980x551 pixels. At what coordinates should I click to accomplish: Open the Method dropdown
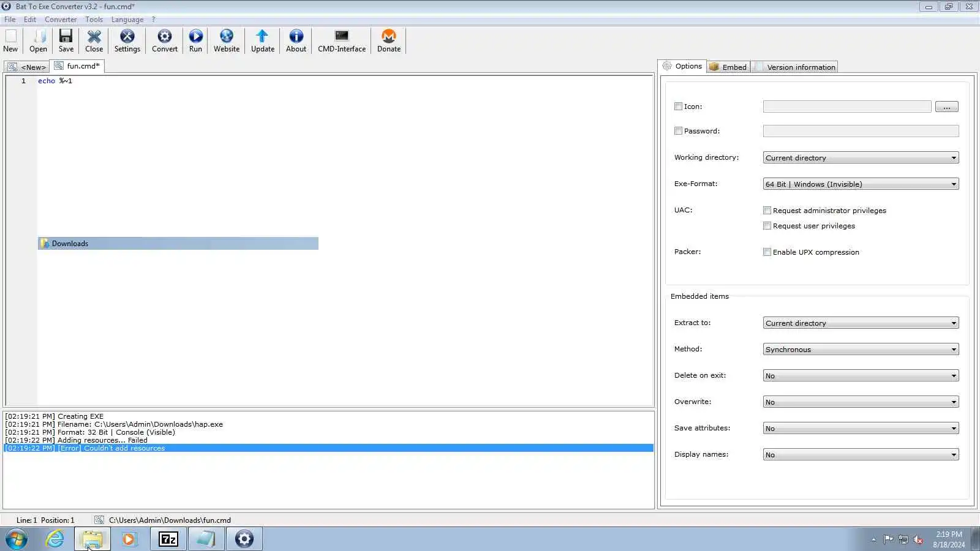coord(861,350)
